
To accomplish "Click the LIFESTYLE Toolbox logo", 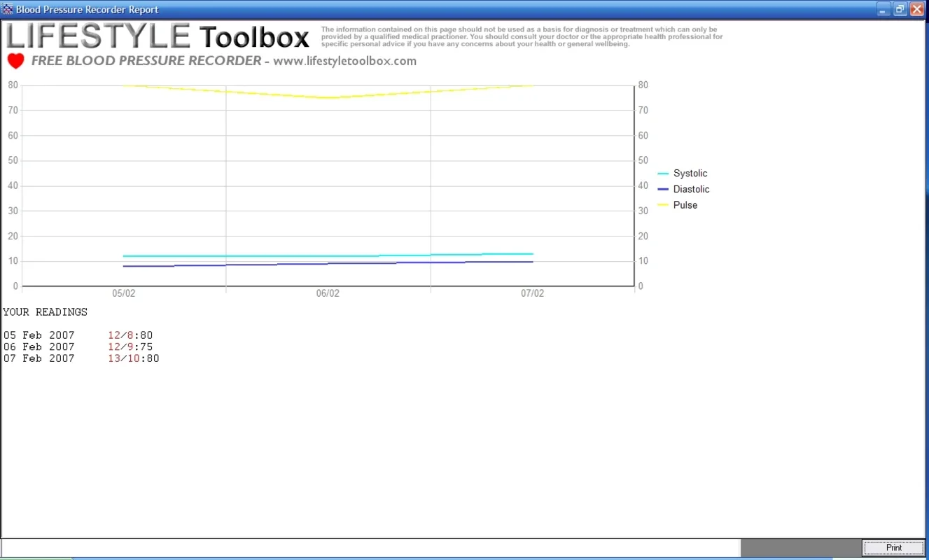I will (158, 36).
